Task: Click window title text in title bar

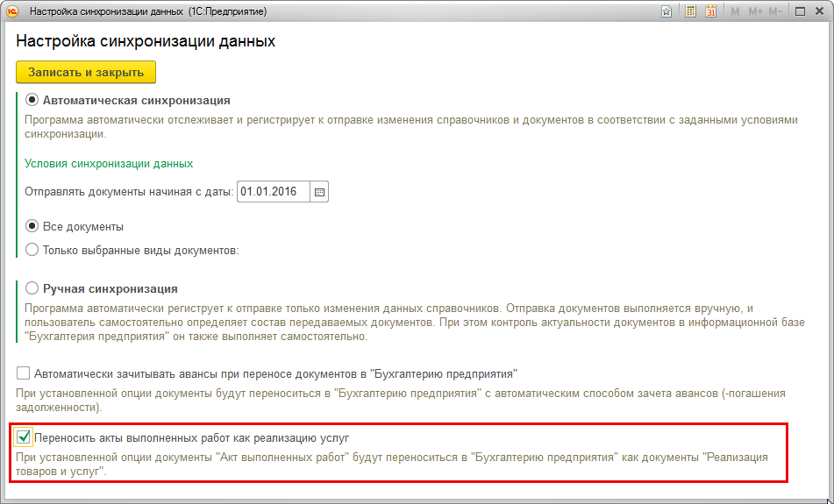Action: (x=148, y=11)
